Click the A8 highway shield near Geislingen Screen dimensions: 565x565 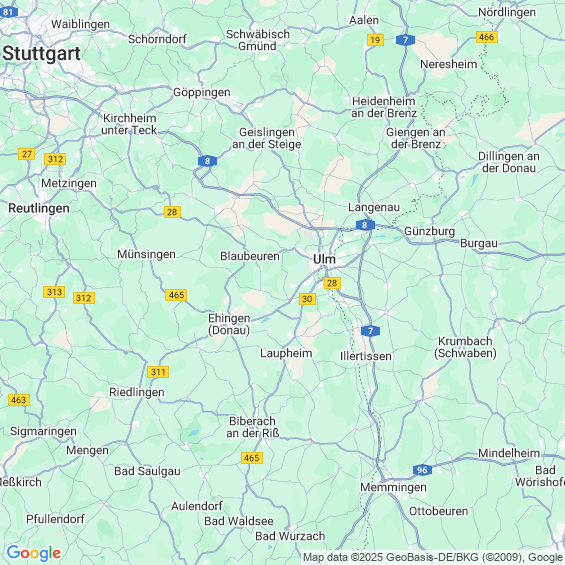pyautogui.click(x=207, y=161)
